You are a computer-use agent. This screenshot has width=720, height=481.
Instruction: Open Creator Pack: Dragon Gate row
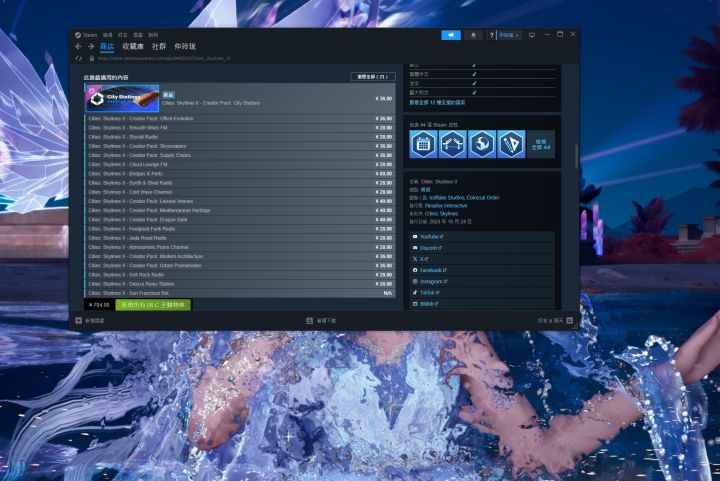point(240,219)
